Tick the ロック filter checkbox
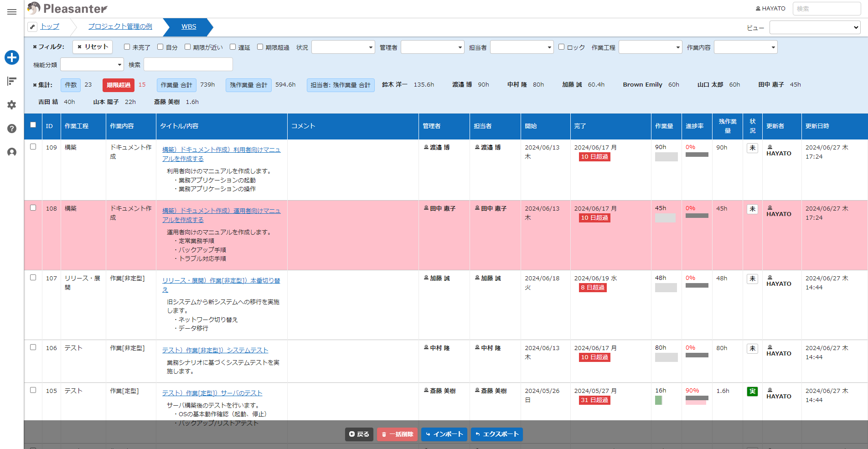 [562, 47]
